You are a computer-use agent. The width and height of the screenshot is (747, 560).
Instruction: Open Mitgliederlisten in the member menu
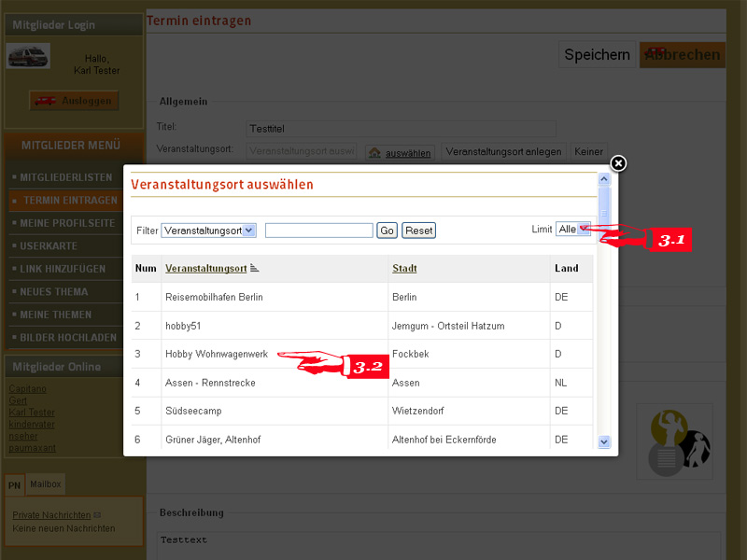[x=66, y=177]
